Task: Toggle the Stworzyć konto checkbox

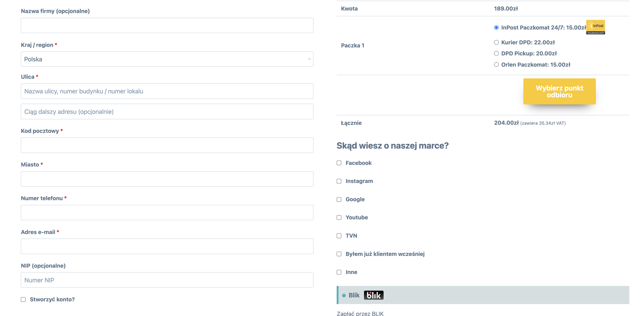Action: pyautogui.click(x=23, y=299)
